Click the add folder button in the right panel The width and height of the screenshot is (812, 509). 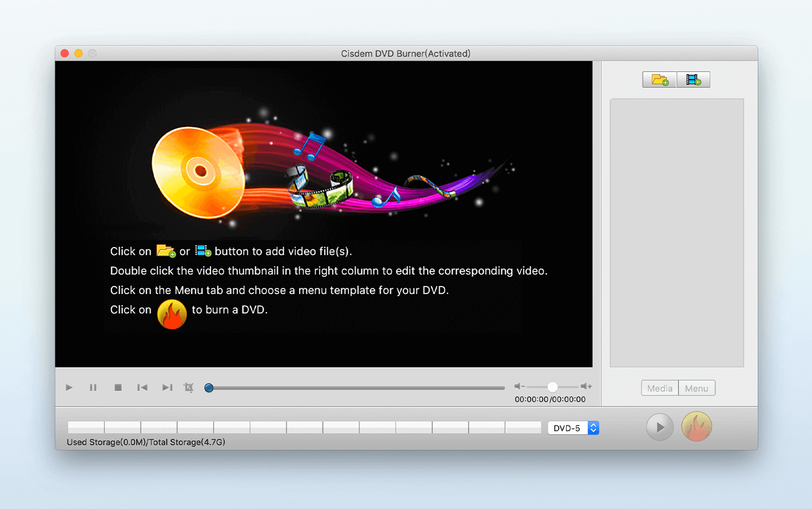point(659,79)
